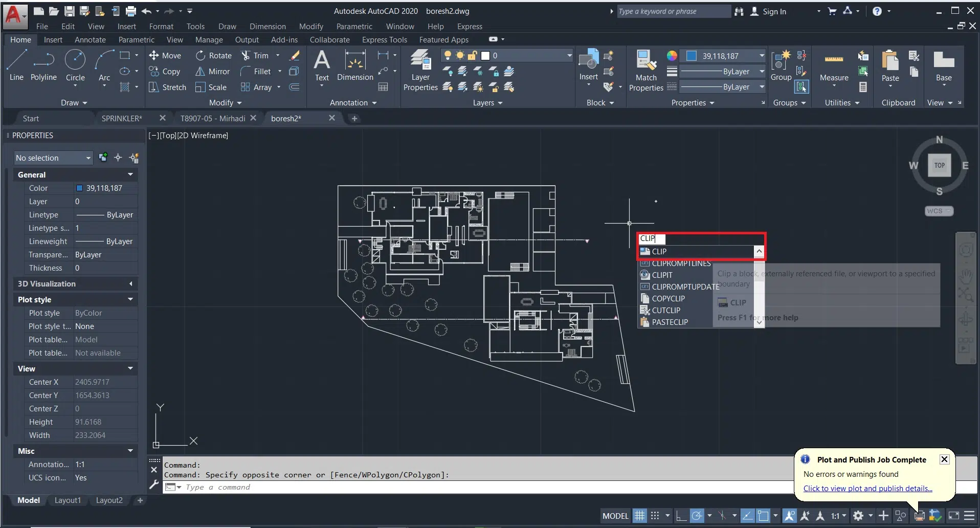Click the object color swatch 39,118,187
This screenshot has height=528, width=980.
pos(691,56)
